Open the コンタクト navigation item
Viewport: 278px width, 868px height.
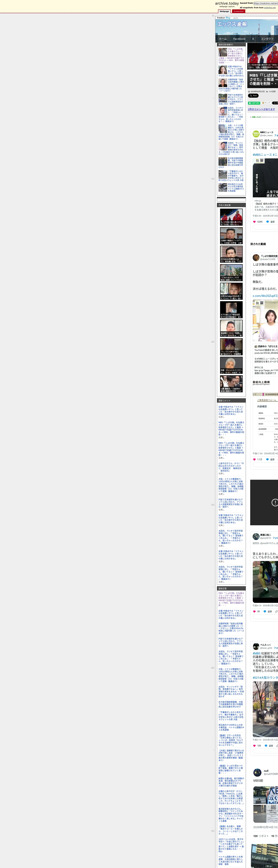(x=267, y=39)
